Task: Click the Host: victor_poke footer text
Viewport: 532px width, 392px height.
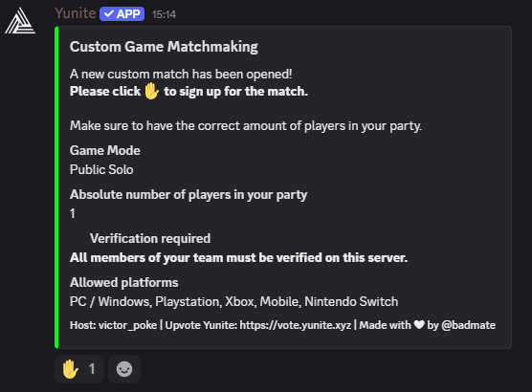Action: (113, 325)
